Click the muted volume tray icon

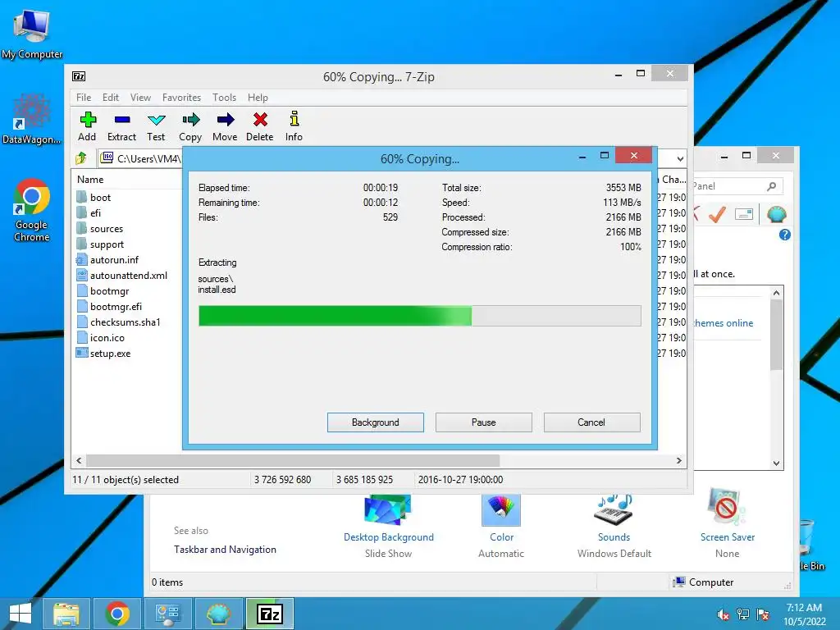[x=724, y=614]
